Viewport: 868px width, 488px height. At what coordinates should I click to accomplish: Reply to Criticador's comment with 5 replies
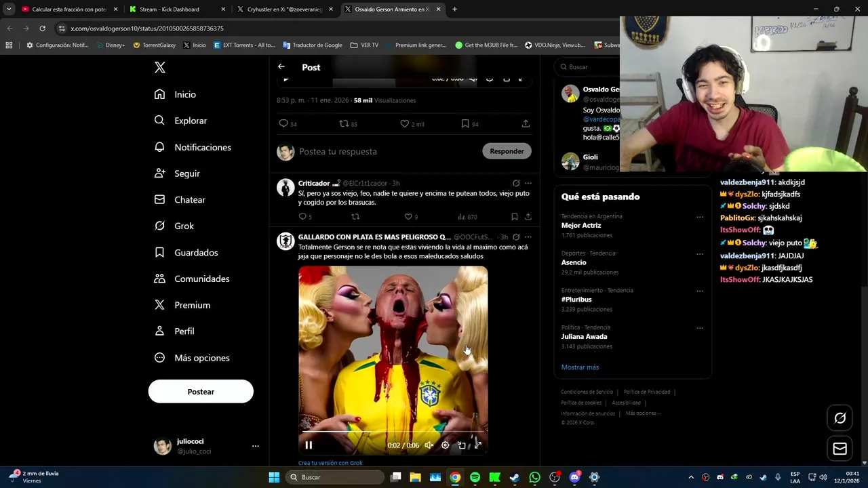(x=302, y=217)
